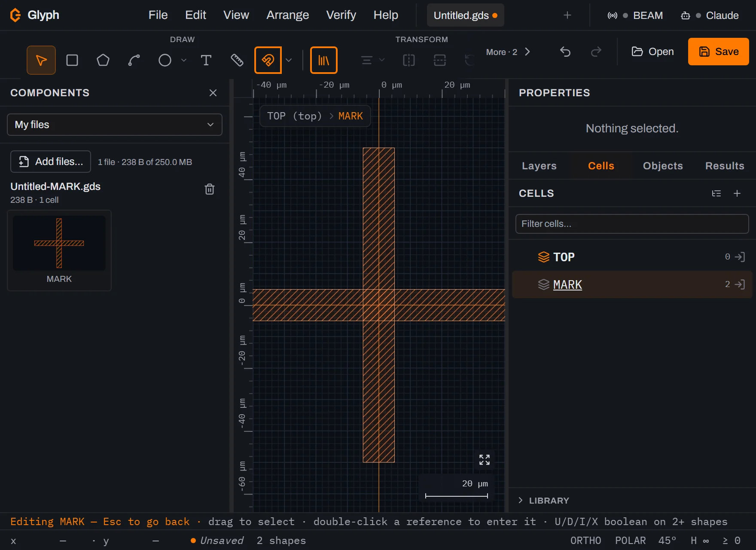
Task: Click the ≥ 0 status bar setting
Action: coord(731,541)
